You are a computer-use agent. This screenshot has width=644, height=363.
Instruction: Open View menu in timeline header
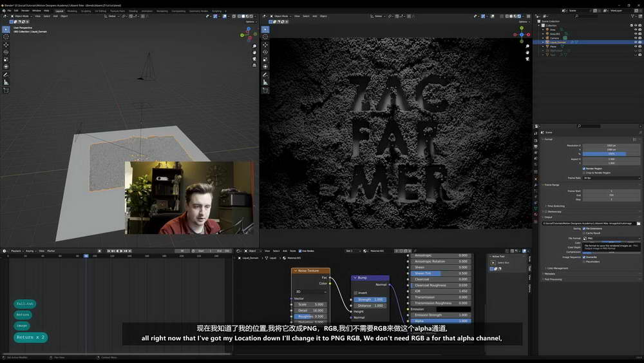coord(41,251)
